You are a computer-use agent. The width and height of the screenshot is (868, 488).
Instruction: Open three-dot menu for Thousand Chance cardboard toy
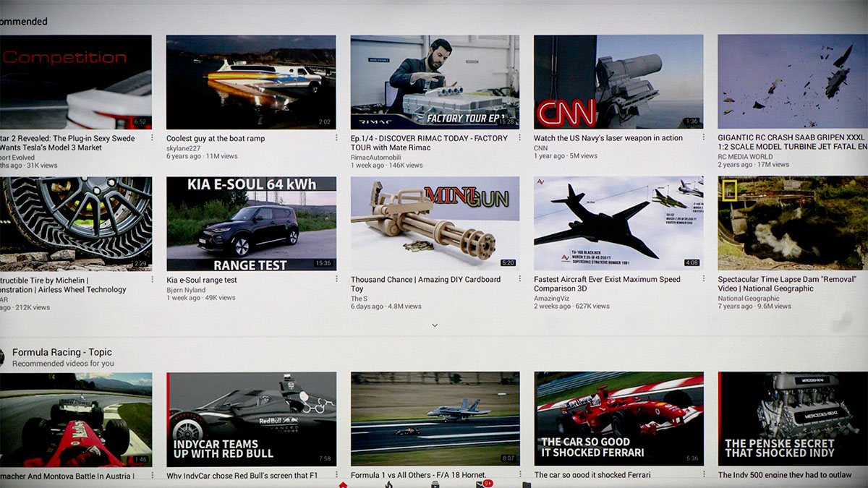coord(520,280)
